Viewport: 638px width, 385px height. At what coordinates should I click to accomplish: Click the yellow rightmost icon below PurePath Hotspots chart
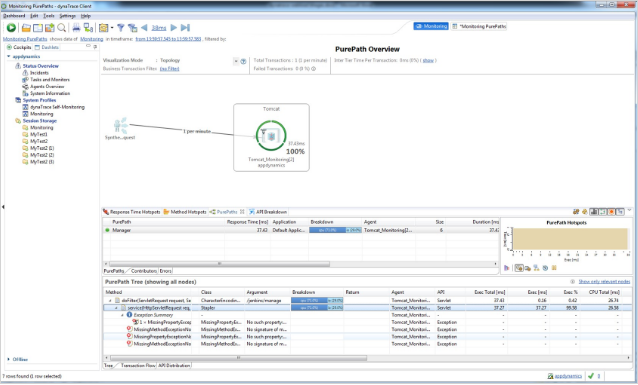click(554, 268)
